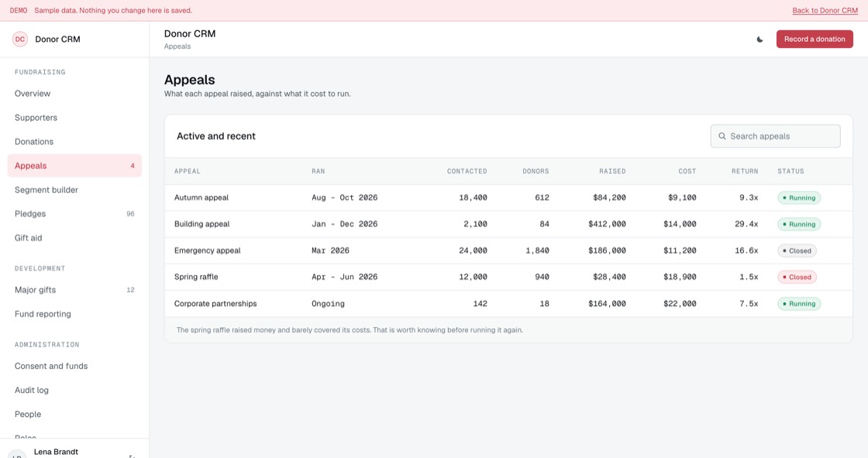Open the Donations section
The height and width of the screenshot is (458, 868).
[x=74, y=142]
